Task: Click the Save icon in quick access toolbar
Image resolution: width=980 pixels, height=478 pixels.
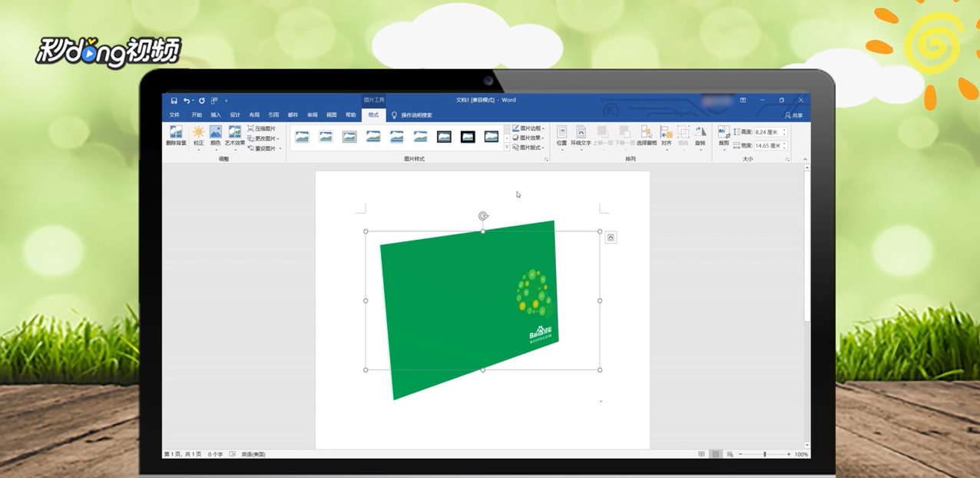Action: pos(174,101)
